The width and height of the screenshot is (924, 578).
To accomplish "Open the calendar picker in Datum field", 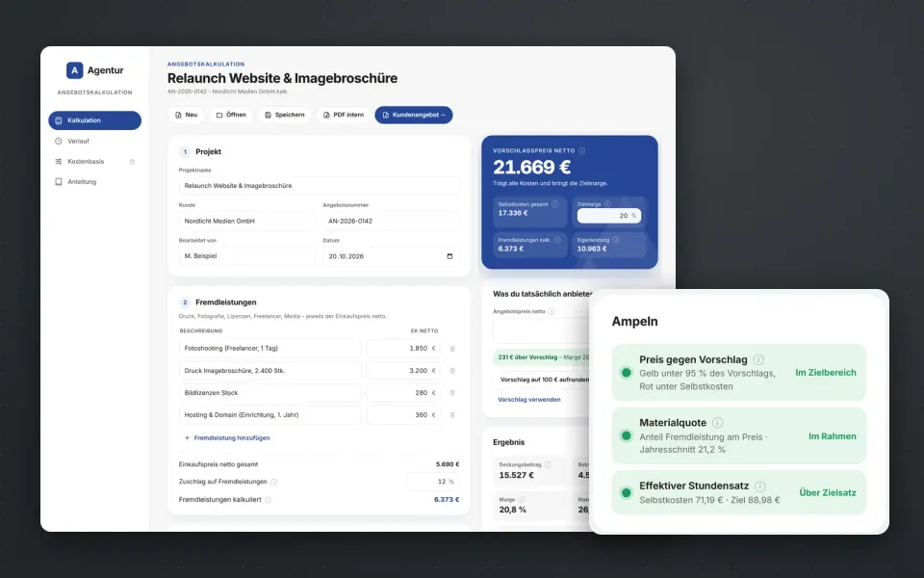I will click(x=449, y=256).
